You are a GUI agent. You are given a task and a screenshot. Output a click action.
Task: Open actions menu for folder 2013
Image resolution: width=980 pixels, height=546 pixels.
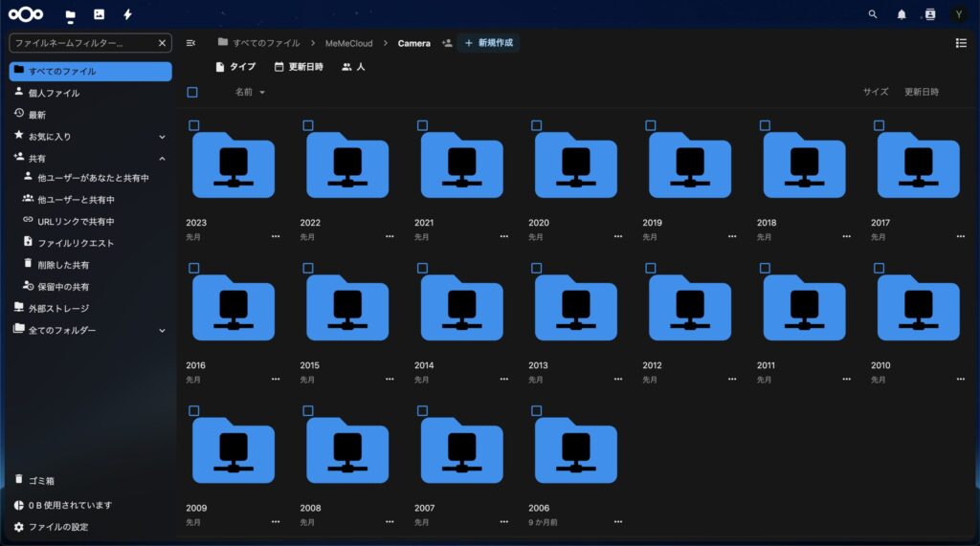pos(618,380)
